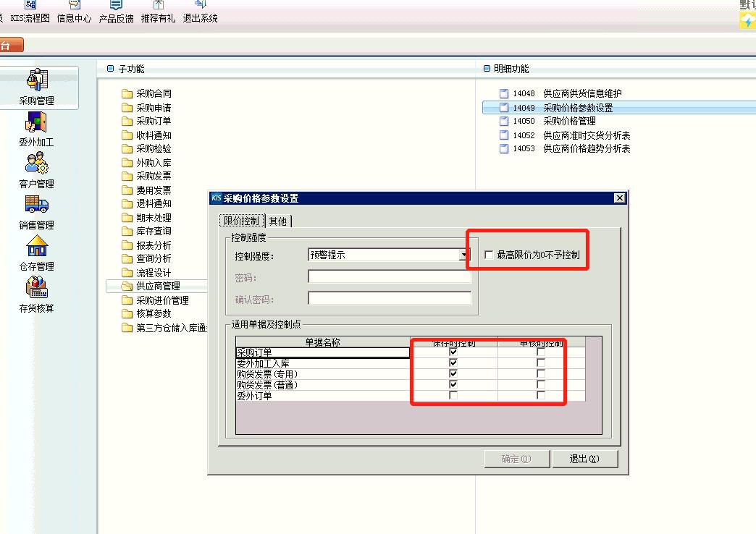Viewport: 756px width, 534px height.
Task: Open the 采购合同 folder
Action: (x=146, y=93)
